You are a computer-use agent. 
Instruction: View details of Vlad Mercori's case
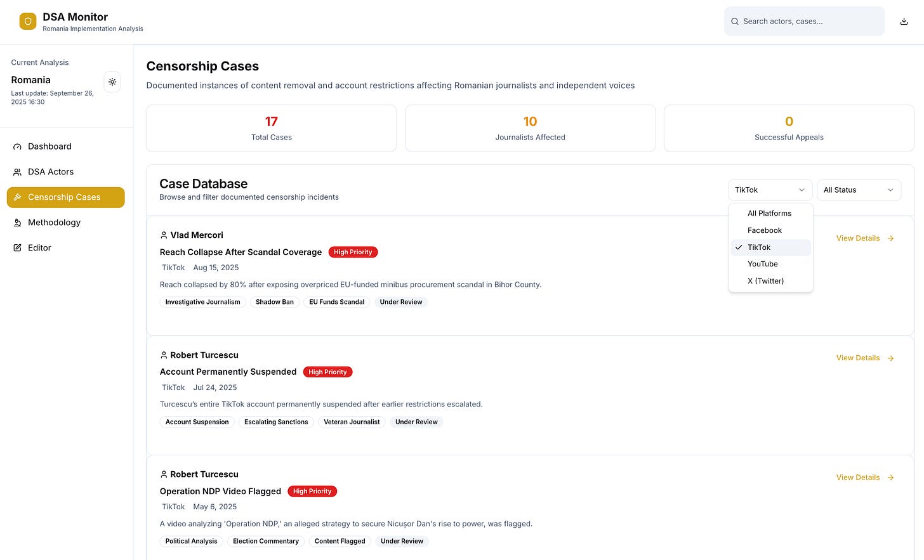click(x=865, y=238)
